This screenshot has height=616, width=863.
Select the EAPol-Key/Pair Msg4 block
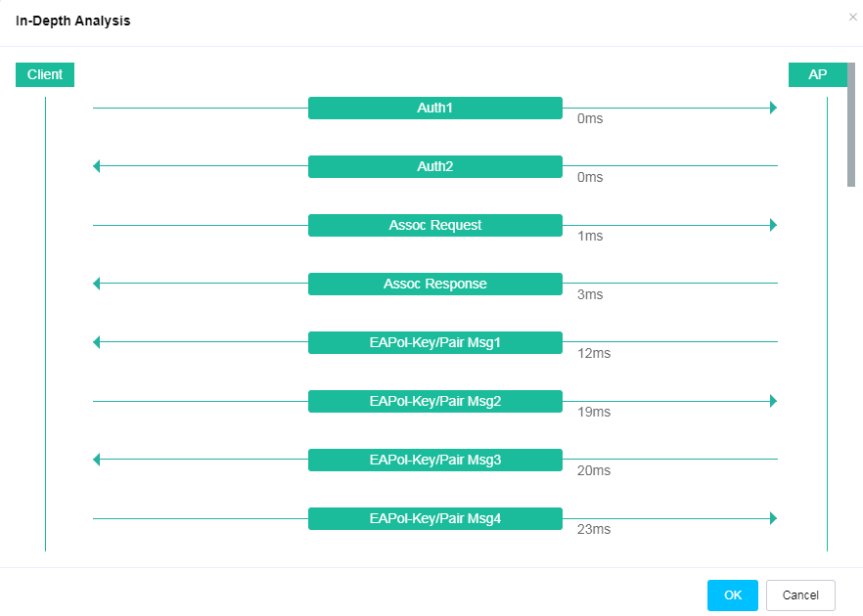point(434,518)
